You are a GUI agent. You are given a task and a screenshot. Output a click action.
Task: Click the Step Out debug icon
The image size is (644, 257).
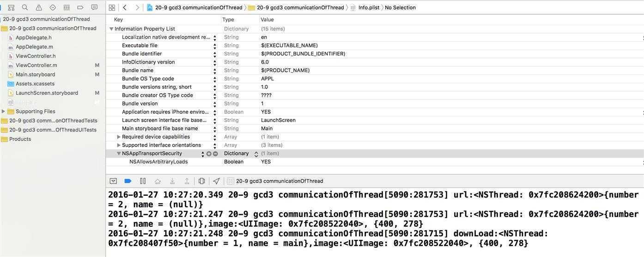point(187,181)
